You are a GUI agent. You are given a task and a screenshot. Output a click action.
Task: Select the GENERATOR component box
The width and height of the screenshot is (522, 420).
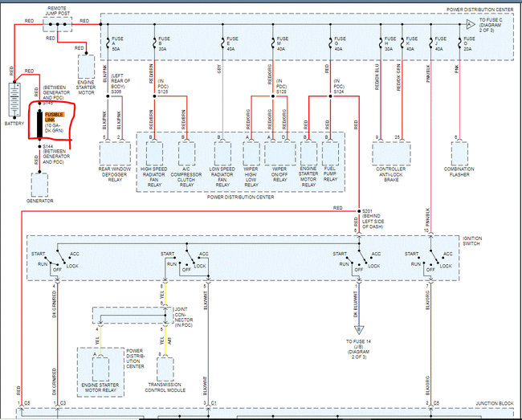click(x=39, y=185)
